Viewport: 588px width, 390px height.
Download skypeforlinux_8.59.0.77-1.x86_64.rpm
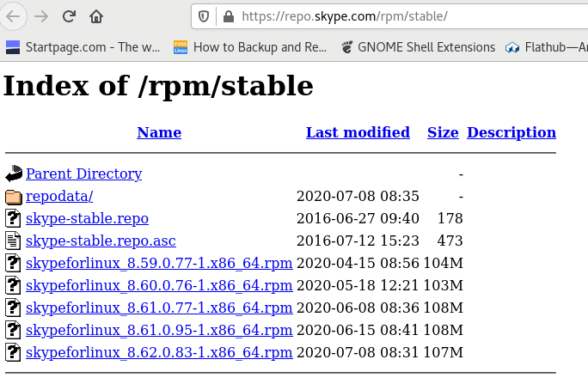(x=159, y=263)
